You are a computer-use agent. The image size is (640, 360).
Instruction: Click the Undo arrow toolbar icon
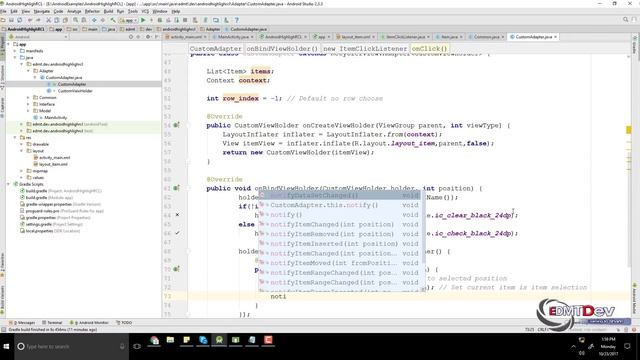point(30,20)
